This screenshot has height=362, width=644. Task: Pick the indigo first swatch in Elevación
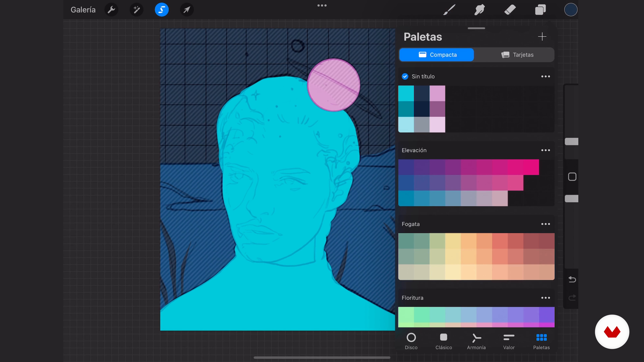pos(406,167)
